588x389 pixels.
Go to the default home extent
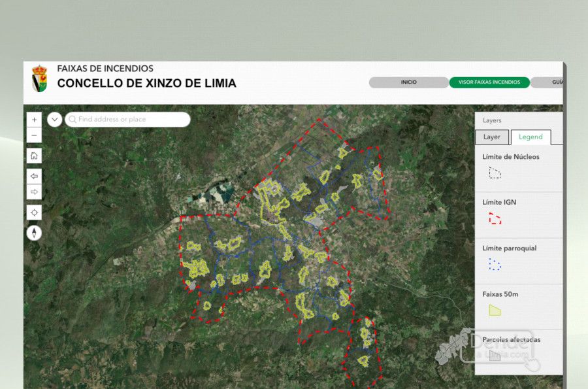click(x=34, y=156)
